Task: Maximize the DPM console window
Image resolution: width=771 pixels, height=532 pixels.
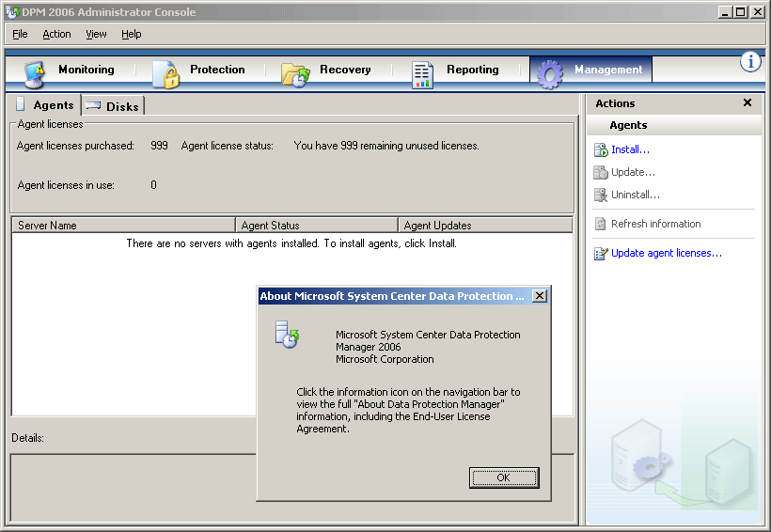Action: (740, 12)
